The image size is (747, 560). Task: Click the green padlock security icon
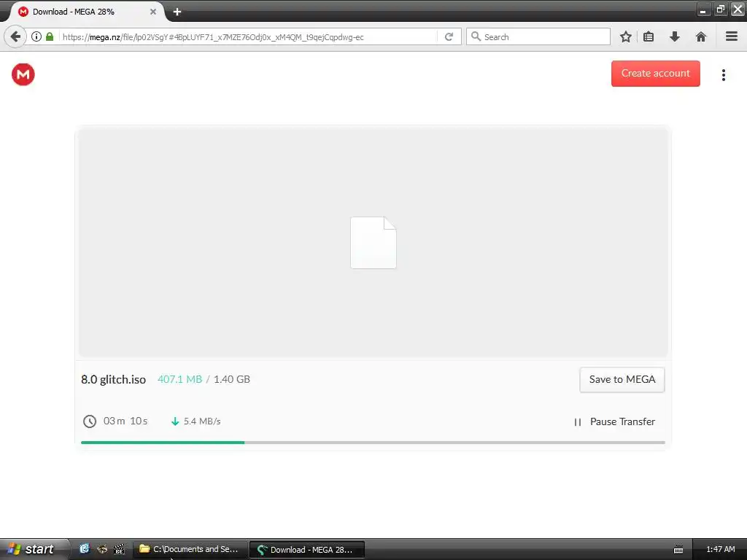tap(50, 36)
